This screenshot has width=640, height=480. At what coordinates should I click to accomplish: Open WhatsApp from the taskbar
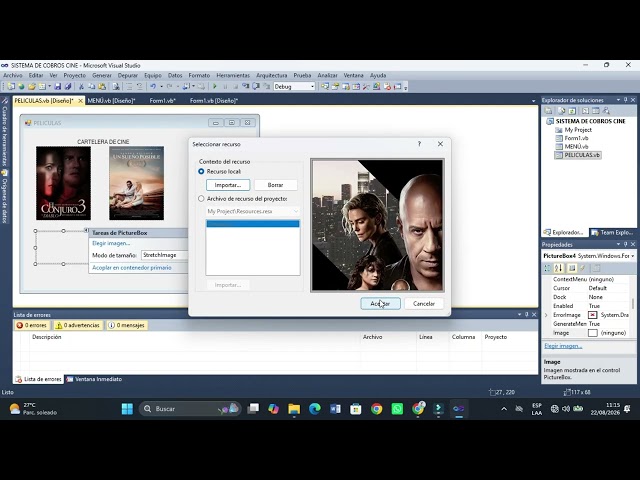point(397,409)
